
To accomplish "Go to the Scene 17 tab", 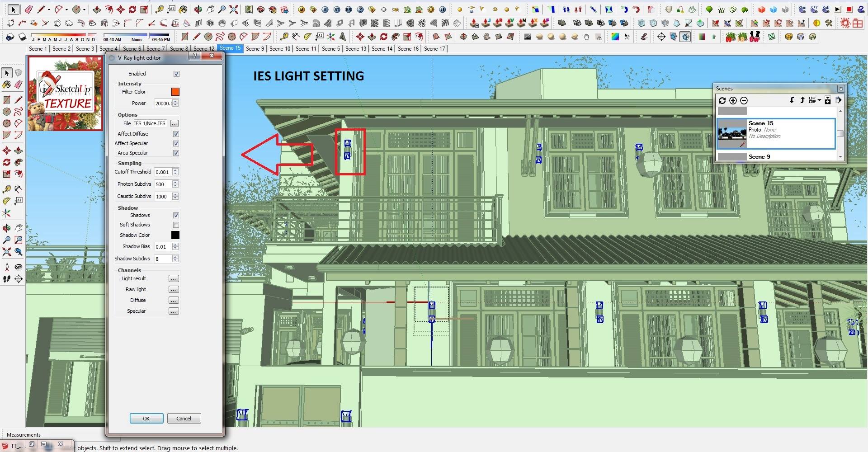I will coord(434,48).
